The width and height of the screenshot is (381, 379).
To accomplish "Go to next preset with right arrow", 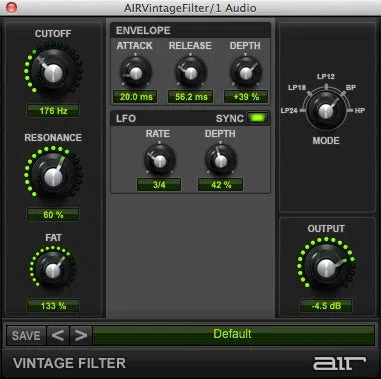I will (81, 335).
